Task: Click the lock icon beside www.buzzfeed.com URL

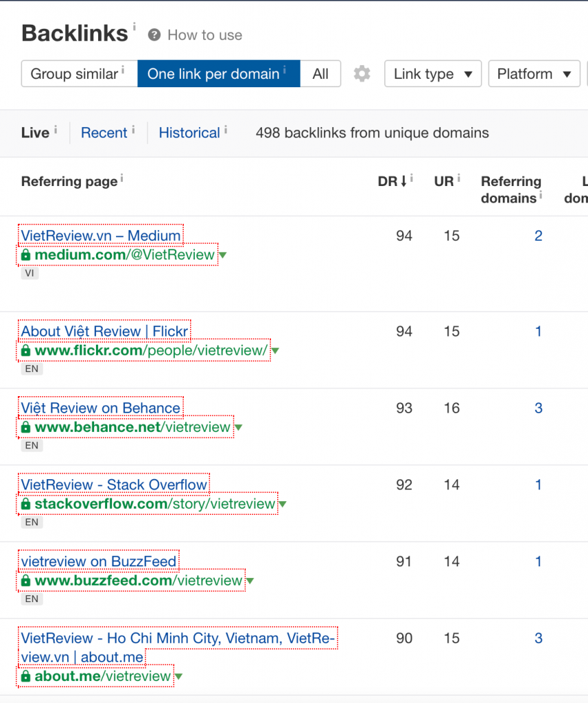Action: 26,581
